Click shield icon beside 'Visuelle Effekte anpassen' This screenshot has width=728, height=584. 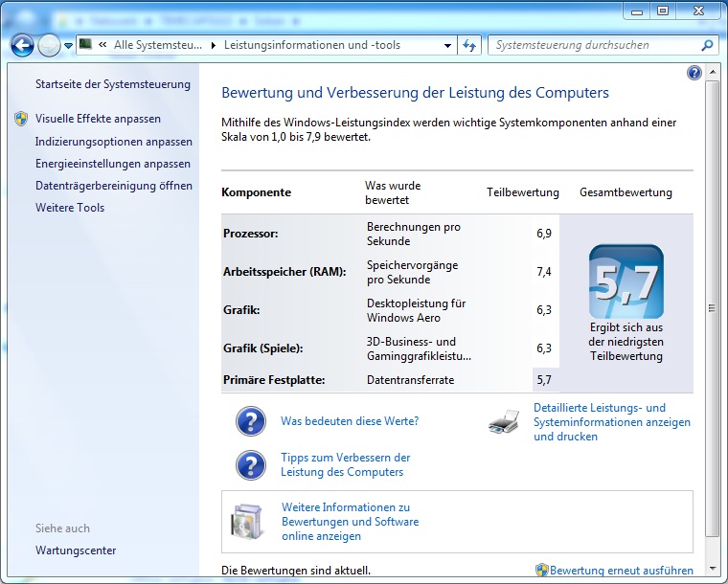coord(21,119)
